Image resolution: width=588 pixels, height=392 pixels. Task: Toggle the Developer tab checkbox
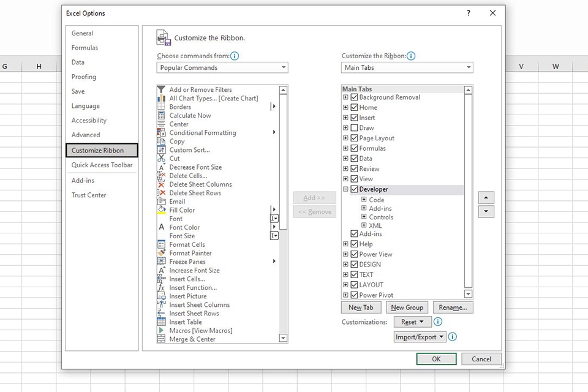point(354,189)
